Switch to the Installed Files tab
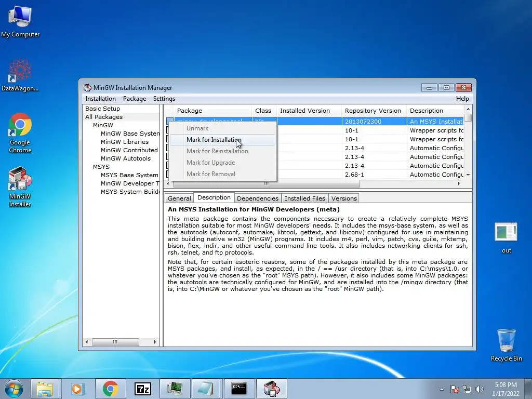 pyautogui.click(x=305, y=198)
